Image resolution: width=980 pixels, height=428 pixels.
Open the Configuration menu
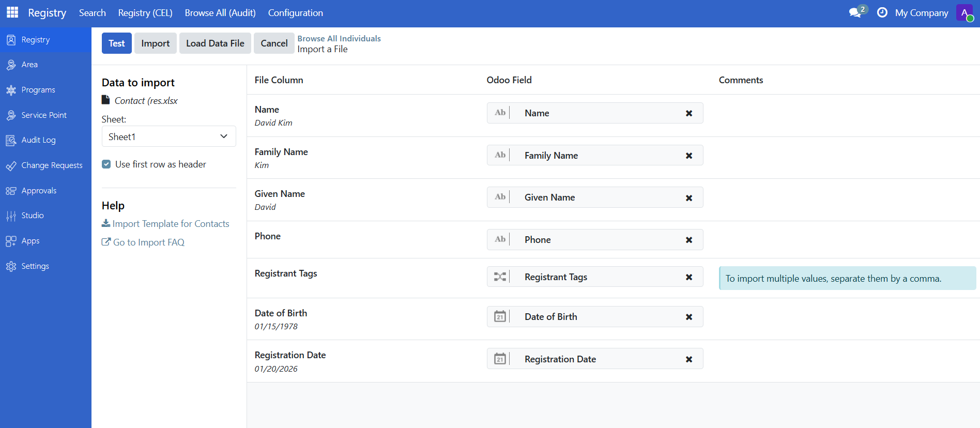point(295,13)
